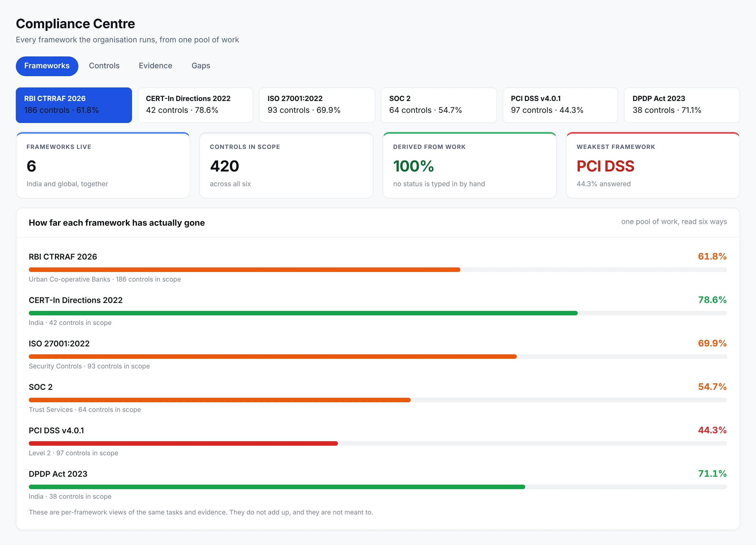Image resolution: width=756 pixels, height=545 pixels.
Task: Click '44.3% answered' under Weakest Framework
Action: [603, 184]
